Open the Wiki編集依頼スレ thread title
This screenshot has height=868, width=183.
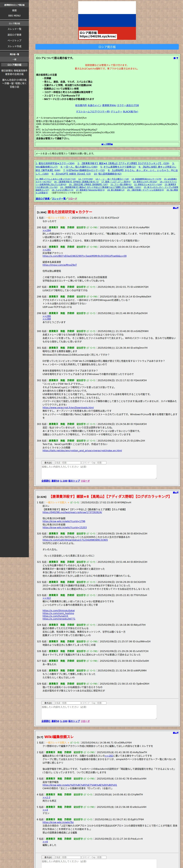(x=59, y=737)
